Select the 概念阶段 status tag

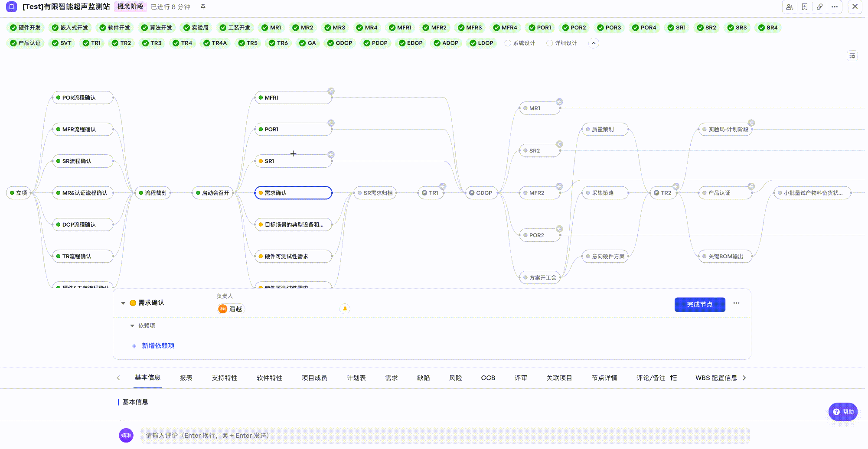(x=131, y=7)
